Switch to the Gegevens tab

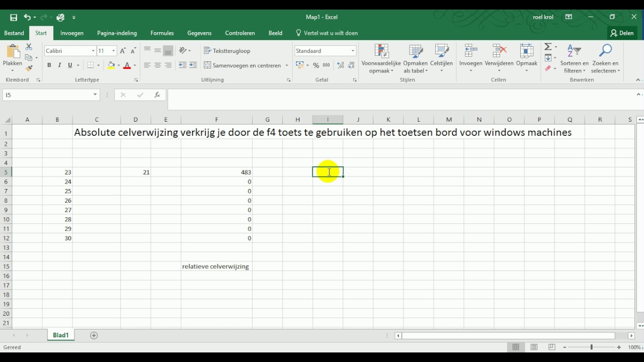(199, 33)
